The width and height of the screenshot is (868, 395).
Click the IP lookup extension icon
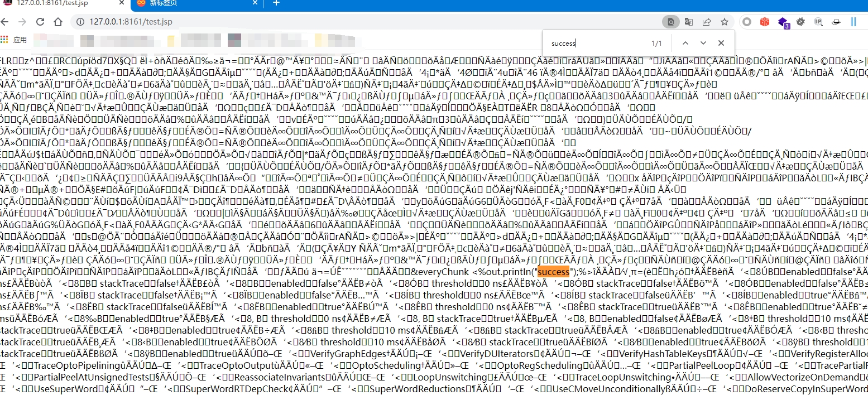click(x=818, y=22)
